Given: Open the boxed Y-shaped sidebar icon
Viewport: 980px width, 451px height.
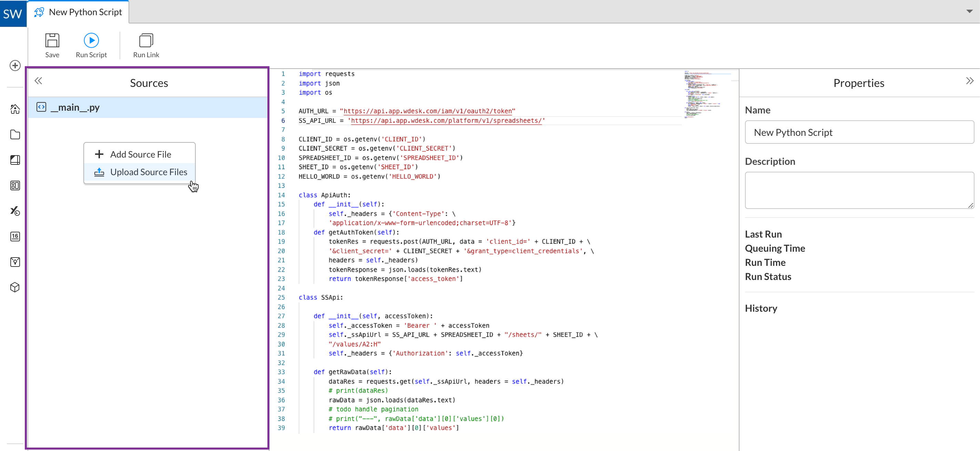Looking at the screenshot, I should [15, 262].
